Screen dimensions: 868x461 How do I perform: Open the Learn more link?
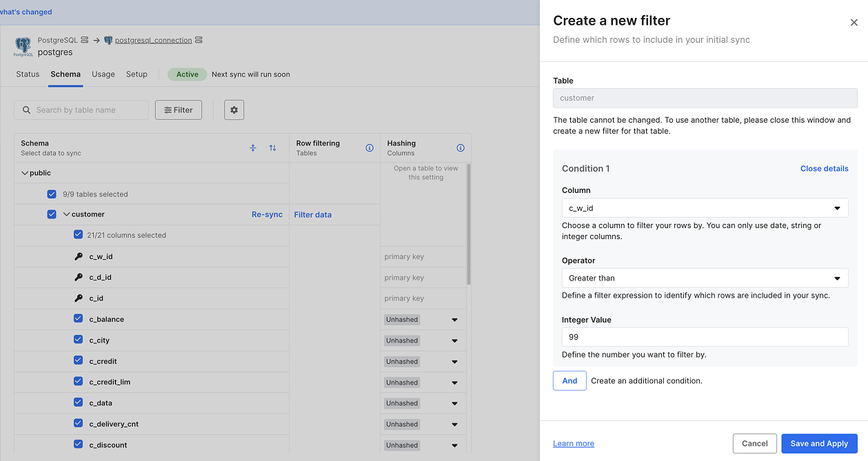point(574,444)
